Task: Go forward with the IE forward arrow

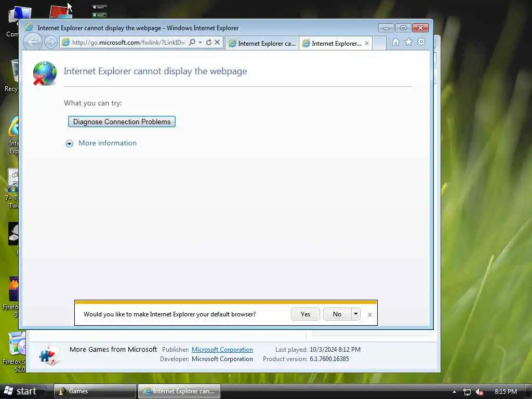Action: click(x=50, y=43)
